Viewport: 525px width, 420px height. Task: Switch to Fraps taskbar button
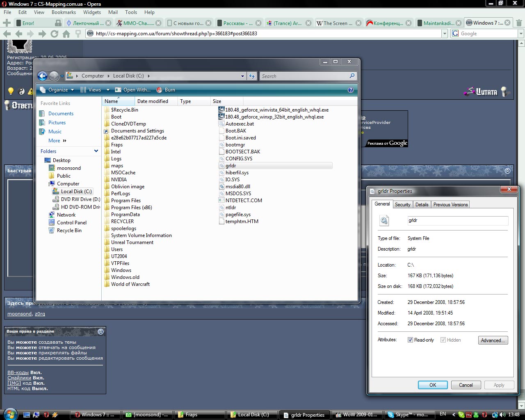[x=200, y=415]
